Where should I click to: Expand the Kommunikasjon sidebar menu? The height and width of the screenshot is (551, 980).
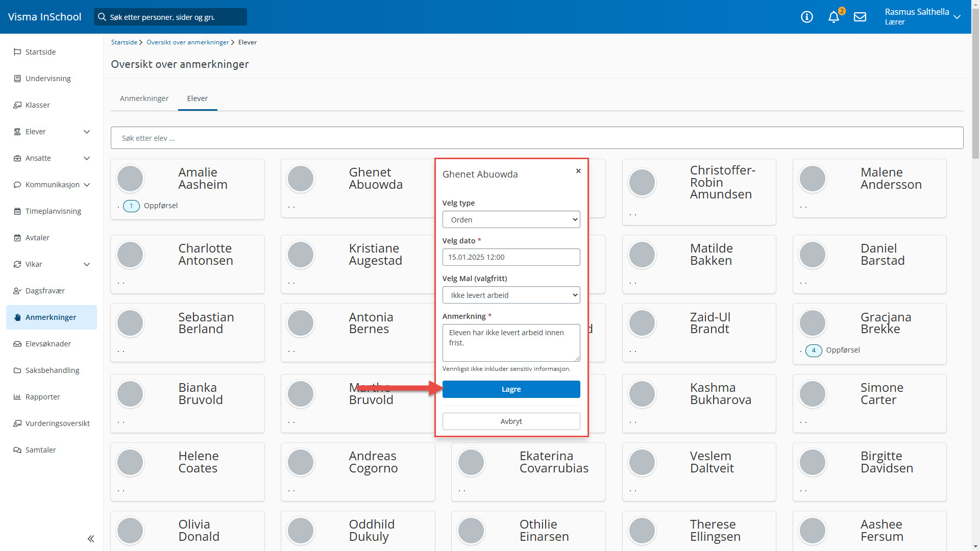87,185
